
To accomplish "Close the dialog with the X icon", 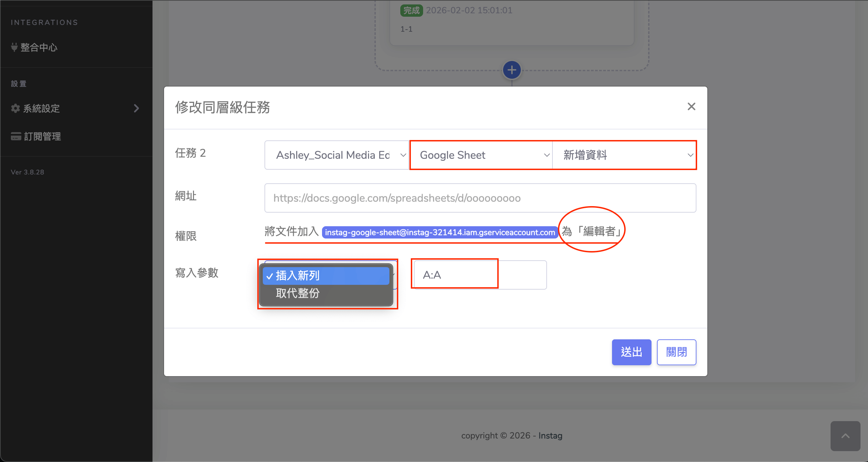I will 691,107.
